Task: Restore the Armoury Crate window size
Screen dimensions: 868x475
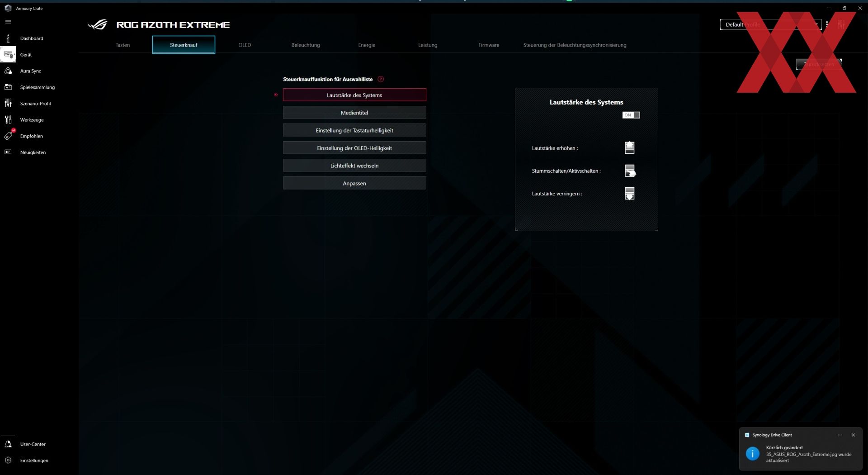Action: pos(844,8)
